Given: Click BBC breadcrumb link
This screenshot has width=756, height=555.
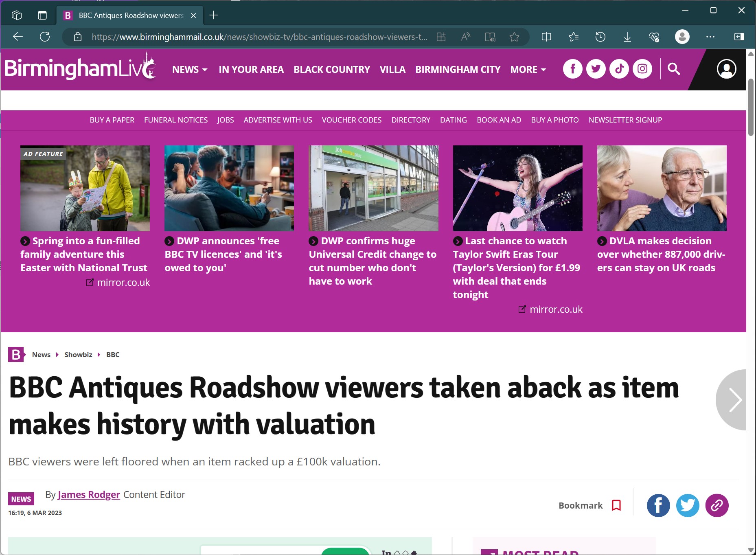Looking at the screenshot, I should click(x=113, y=355).
